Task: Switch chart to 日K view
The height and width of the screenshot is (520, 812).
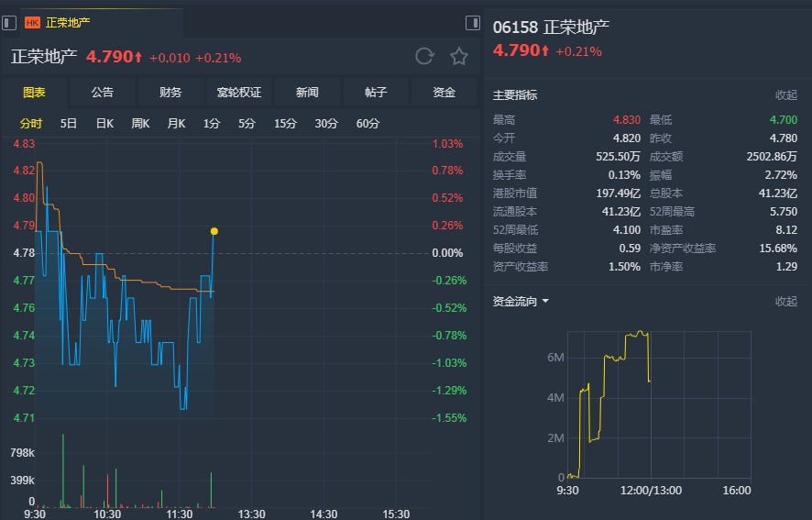Action: coord(104,124)
